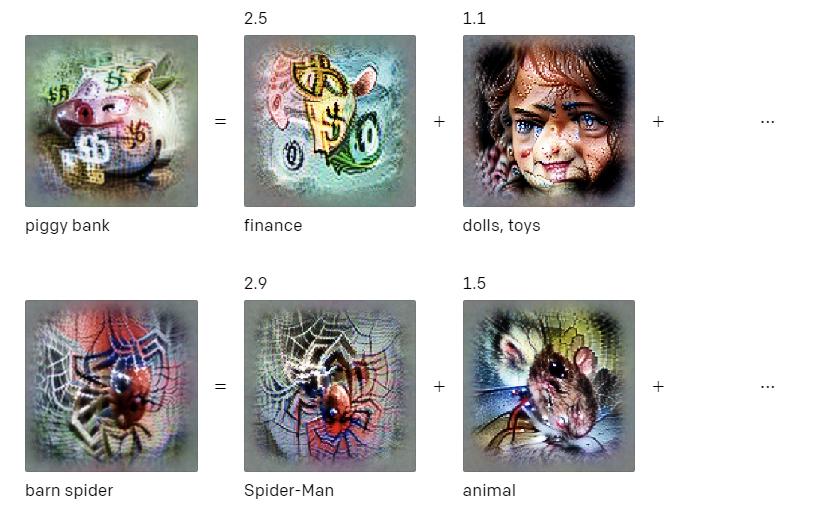Open the dolls, toys face image
Viewport: 823px width, 508px height.
[x=548, y=121]
